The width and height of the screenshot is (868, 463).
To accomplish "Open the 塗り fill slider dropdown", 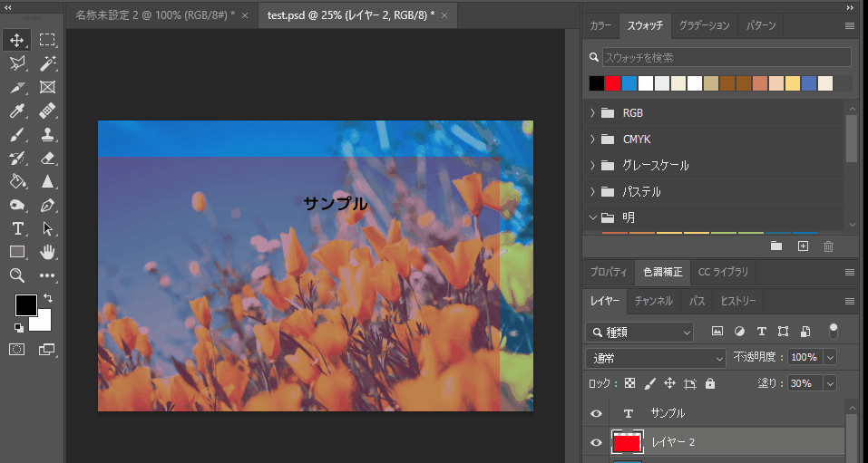I will click(x=830, y=383).
